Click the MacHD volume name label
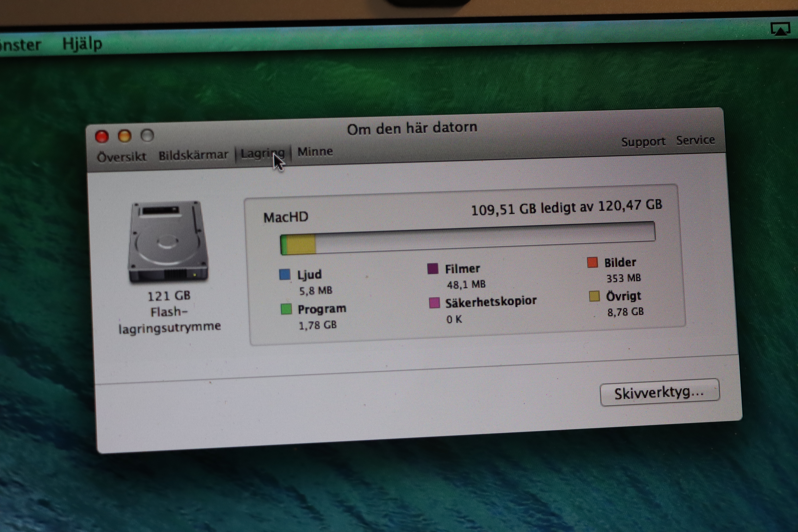This screenshot has height=532, width=798. click(286, 217)
